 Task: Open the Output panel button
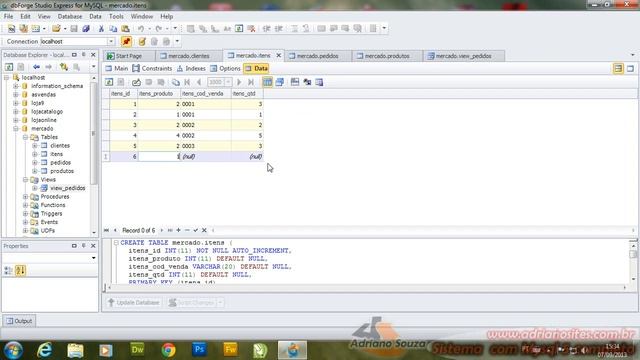(19, 321)
